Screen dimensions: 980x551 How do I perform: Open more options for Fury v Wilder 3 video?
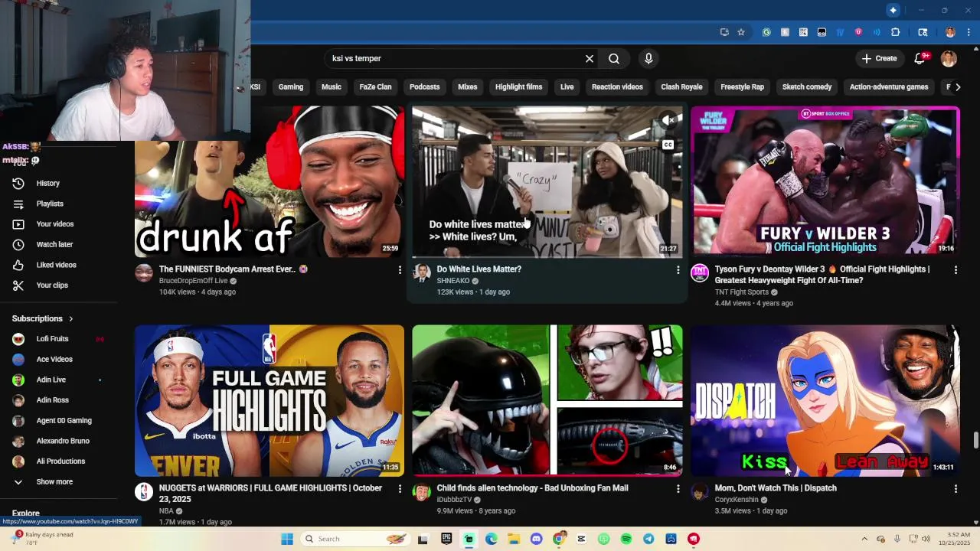[955, 270]
